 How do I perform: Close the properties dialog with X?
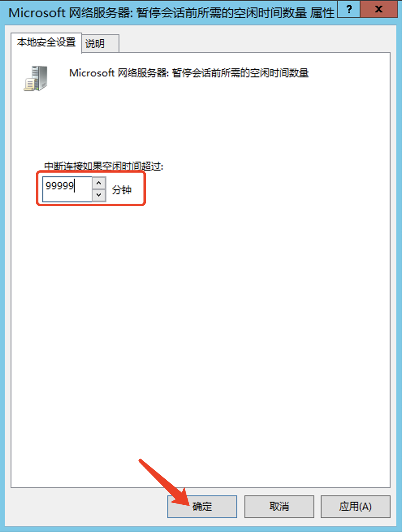(378, 9)
